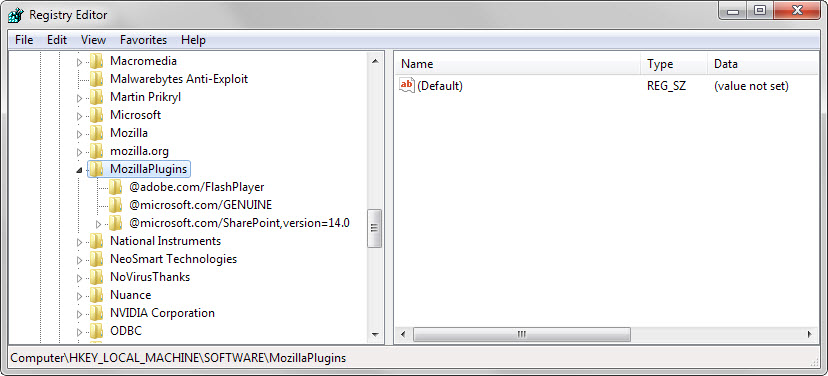This screenshot has height=376, width=828.
Task: Click the Microsoft folder icon
Action: [96, 115]
